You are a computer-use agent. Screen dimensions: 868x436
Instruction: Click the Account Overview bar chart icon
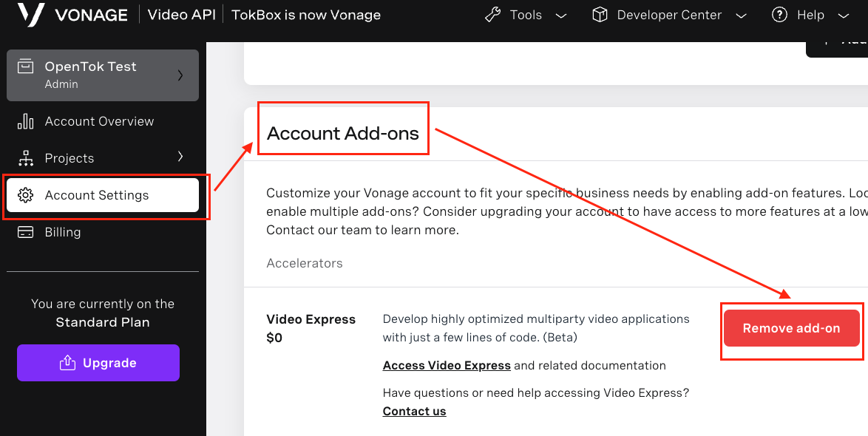tap(26, 121)
